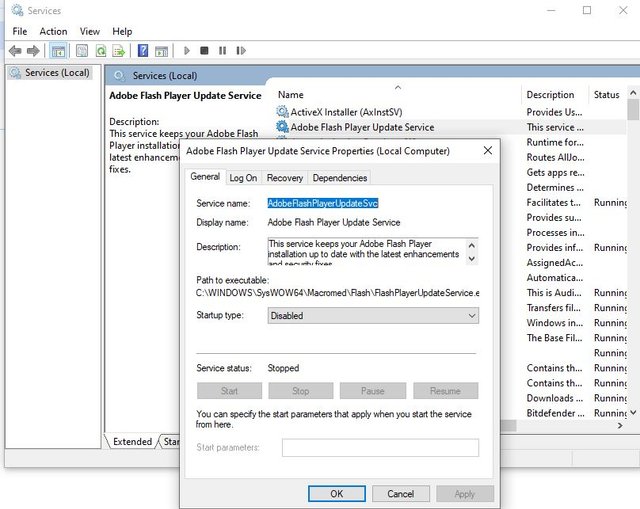Image resolution: width=640 pixels, height=509 pixels.
Task: Click the Show/Hide Console Tree toolbar icon
Action: [x=58, y=51]
